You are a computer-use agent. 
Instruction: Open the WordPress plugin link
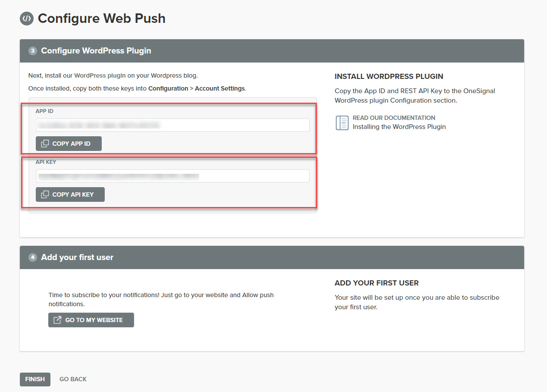click(100, 75)
